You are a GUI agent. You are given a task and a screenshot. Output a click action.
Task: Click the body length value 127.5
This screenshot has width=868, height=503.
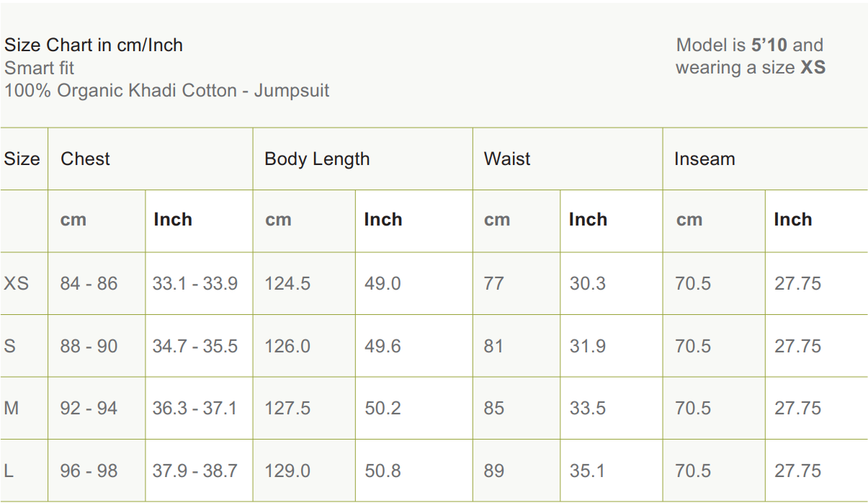coord(287,409)
